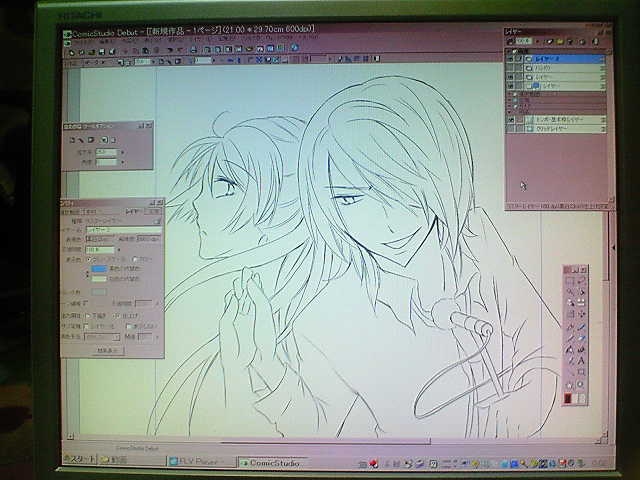Click the printer icon in the top toolbar
640x480 pixels.
[193, 50]
